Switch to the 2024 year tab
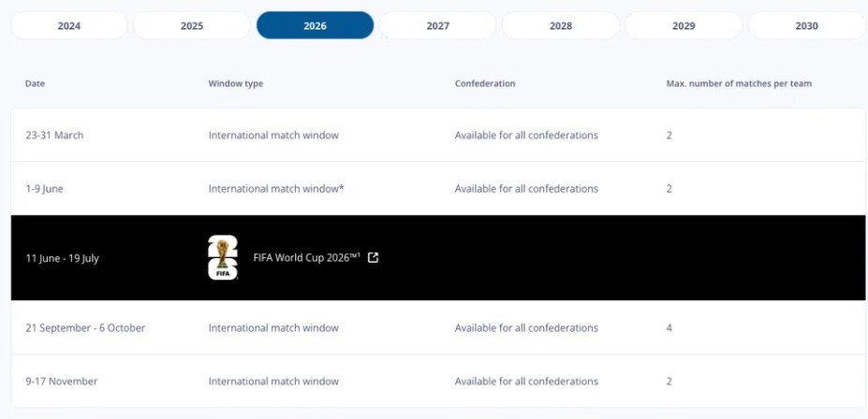 pos(69,26)
